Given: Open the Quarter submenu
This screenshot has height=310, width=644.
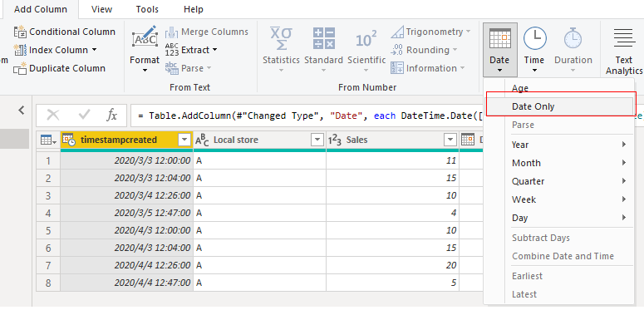Looking at the screenshot, I should (558, 181).
